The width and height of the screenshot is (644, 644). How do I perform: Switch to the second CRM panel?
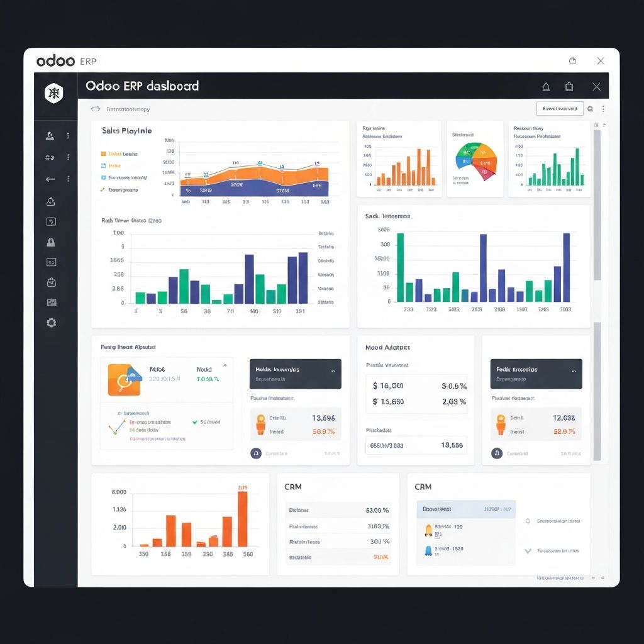click(x=423, y=487)
